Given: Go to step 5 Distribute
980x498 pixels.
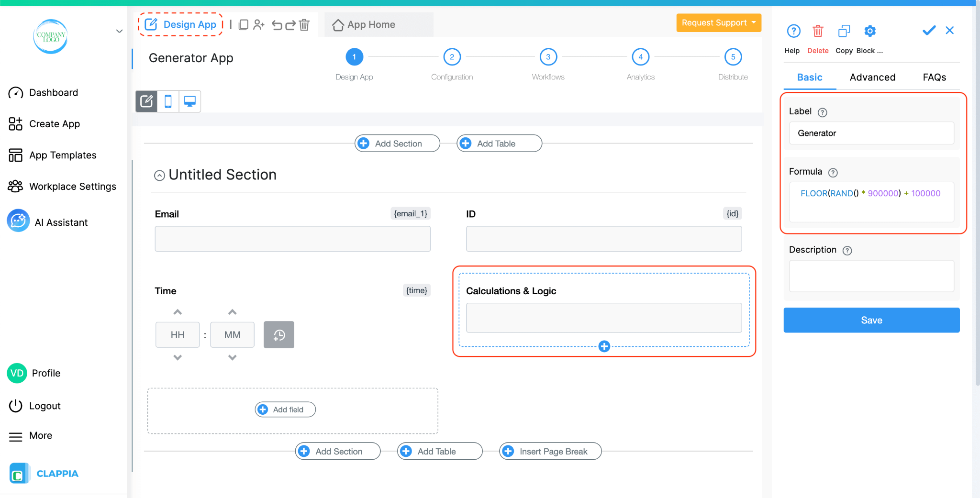Looking at the screenshot, I should point(733,57).
